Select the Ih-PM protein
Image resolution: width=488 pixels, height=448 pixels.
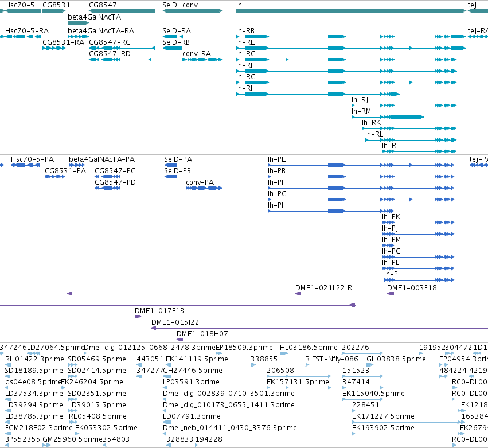[x=388, y=246]
